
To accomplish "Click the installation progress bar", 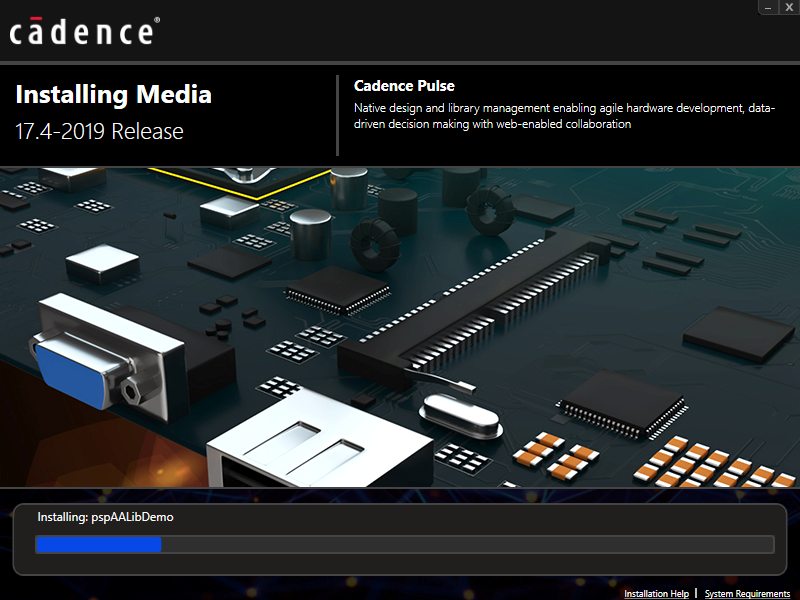I will click(x=405, y=544).
